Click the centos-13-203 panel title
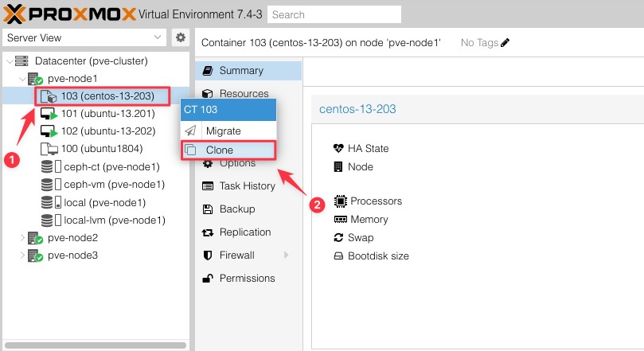 357,109
